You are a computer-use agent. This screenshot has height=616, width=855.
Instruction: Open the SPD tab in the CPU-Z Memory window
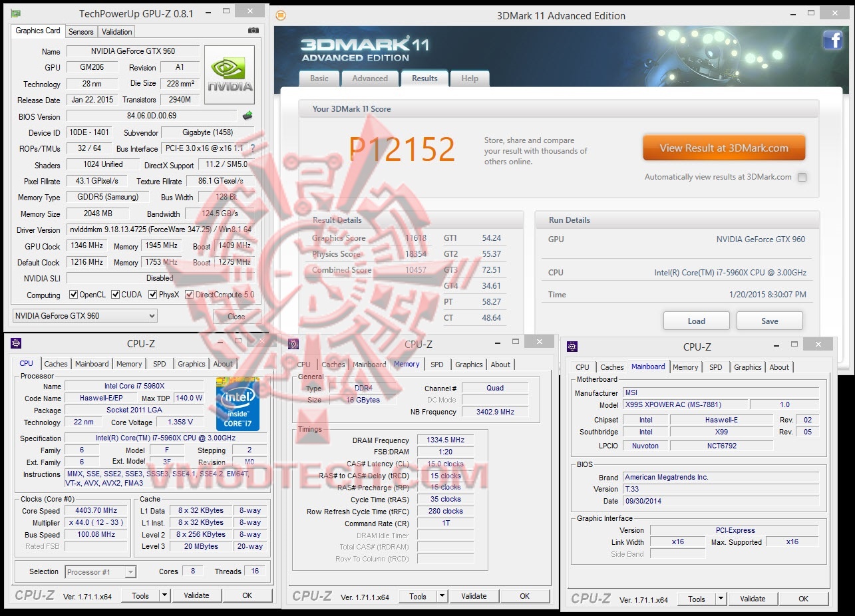pos(436,365)
